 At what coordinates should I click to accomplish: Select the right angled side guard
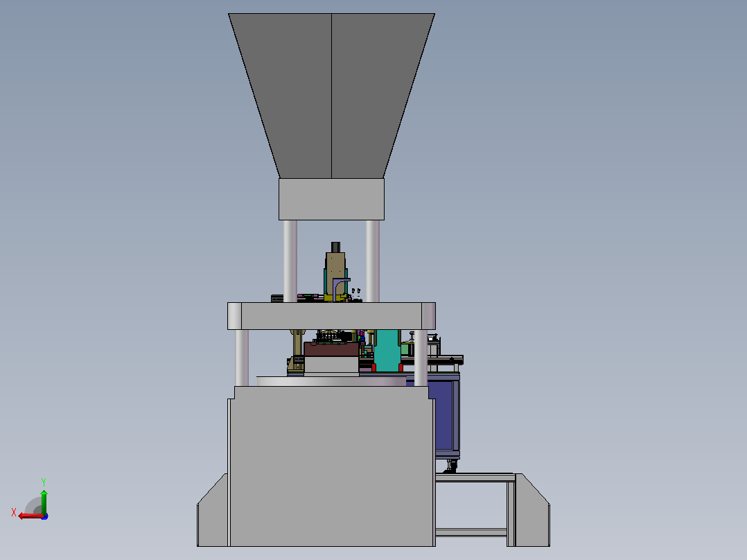click(x=533, y=510)
